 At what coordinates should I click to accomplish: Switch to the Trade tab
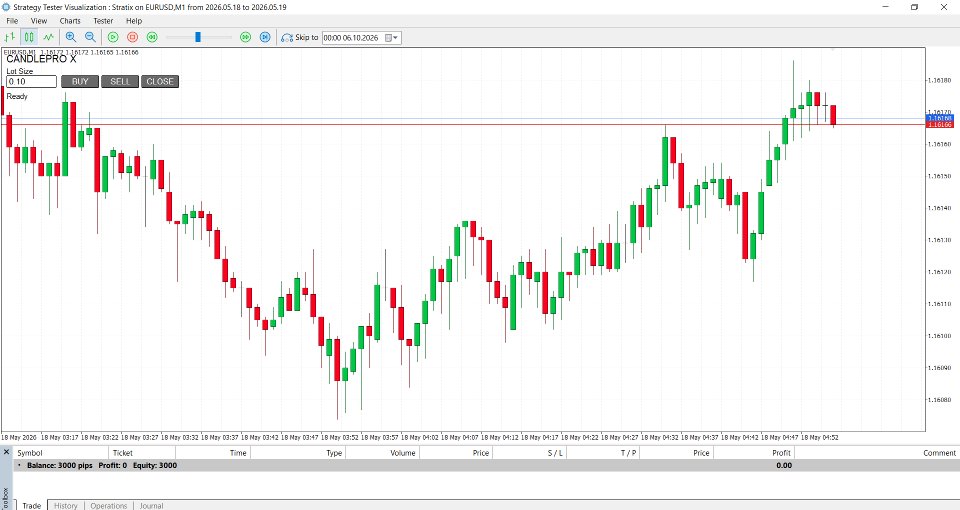click(31, 505)
